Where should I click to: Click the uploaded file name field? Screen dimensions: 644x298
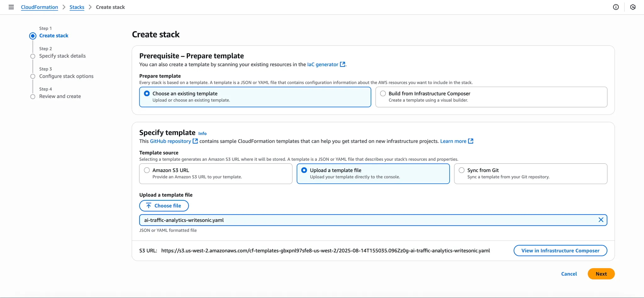tap(373, 220)
